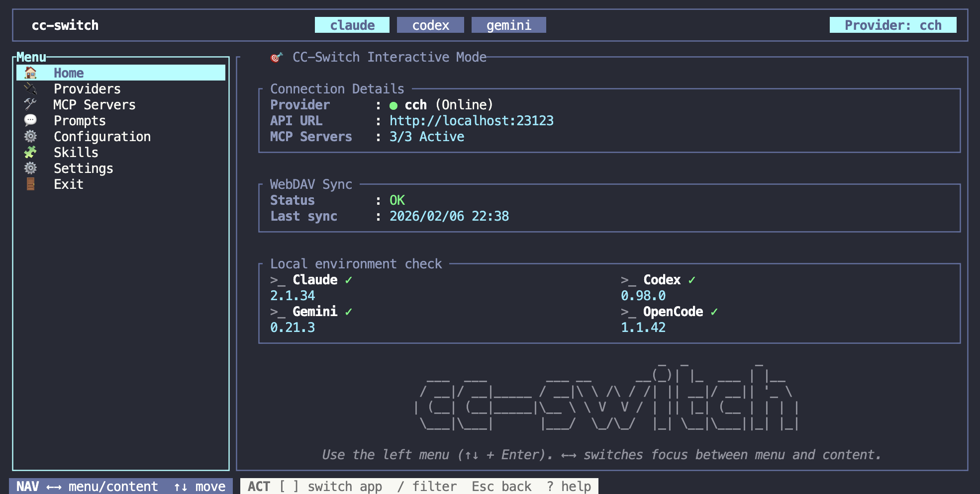980x494 pixels.
Task: Open the localhost:23123 API URL link
Action: [x=472, y=120]
